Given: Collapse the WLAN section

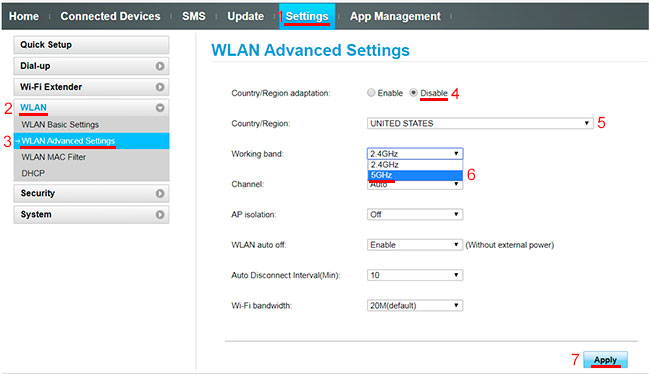Looking at the screenshot, I should tap(91, 108).
